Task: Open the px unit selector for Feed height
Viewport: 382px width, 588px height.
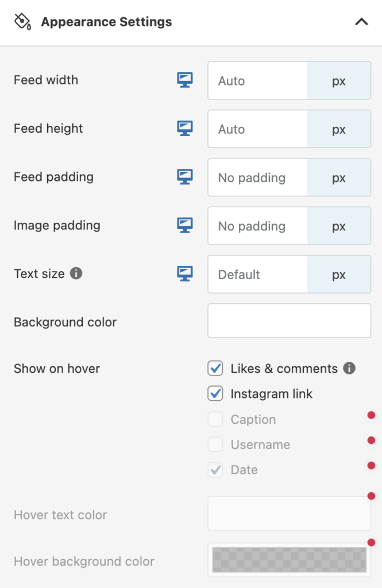Action: coord(339,129)
